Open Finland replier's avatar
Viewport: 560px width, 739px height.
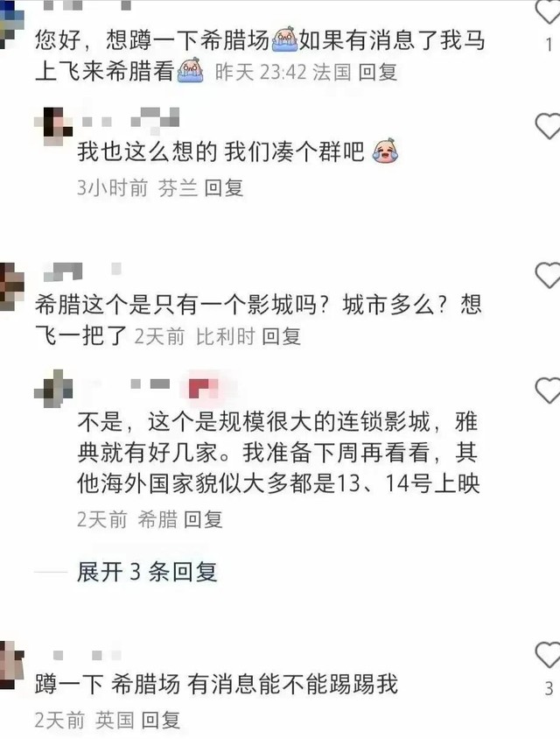53,126
